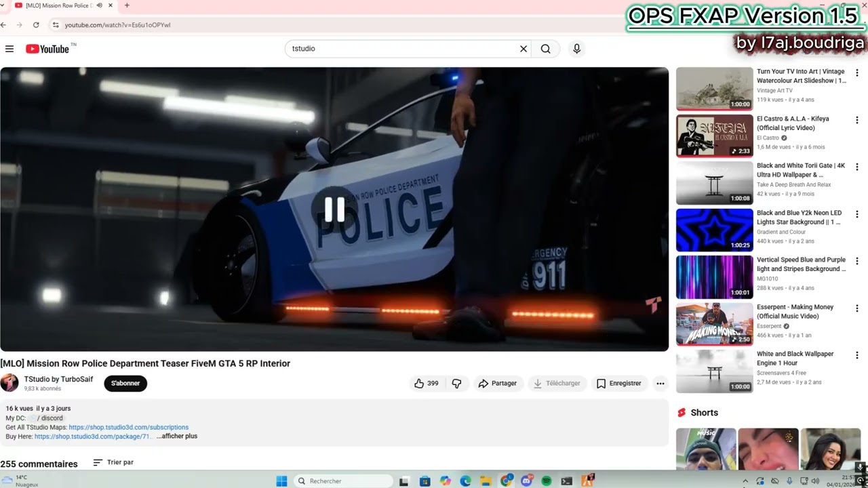
Task: Open options for Esserpent Making Money video
Action: pyautogui.click(x=857, y=308)
